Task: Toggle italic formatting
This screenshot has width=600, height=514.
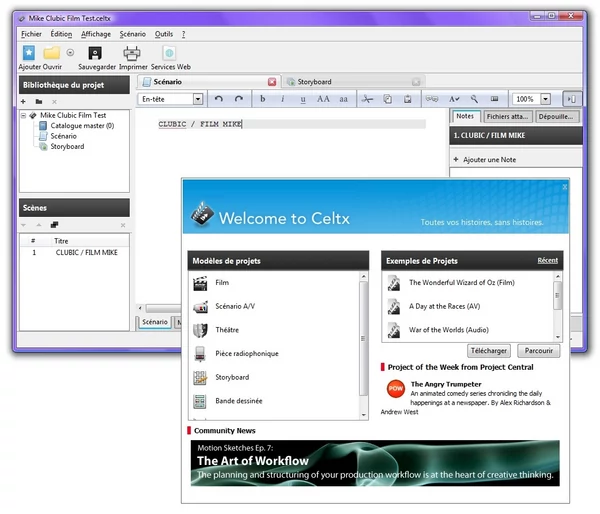Action: [282, 99]
